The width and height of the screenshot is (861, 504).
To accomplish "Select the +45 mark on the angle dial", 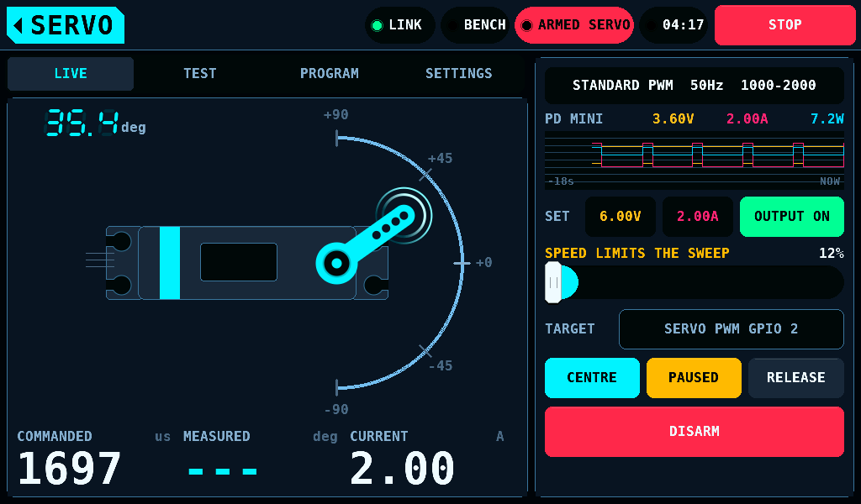I will [x=441, y=159].
